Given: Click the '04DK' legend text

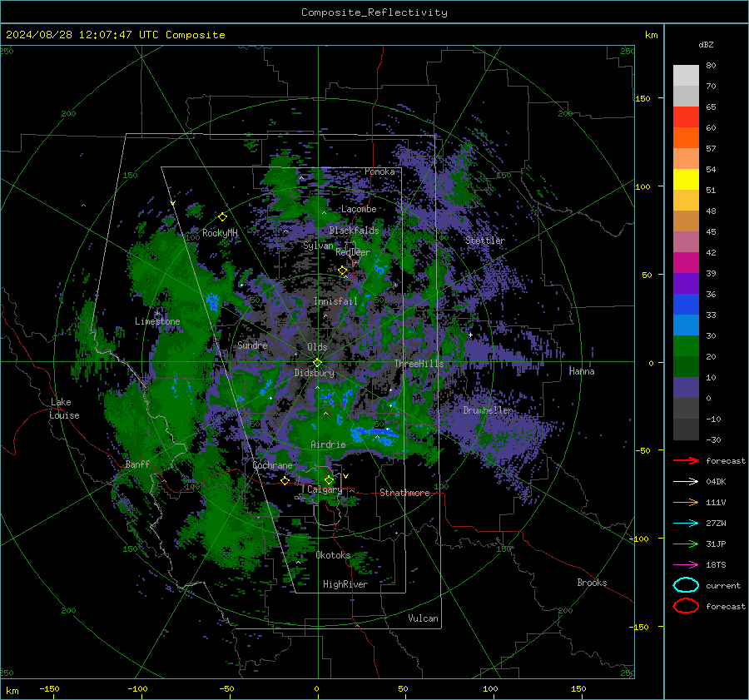Looking at the screenshot, I should coord(716,482).
